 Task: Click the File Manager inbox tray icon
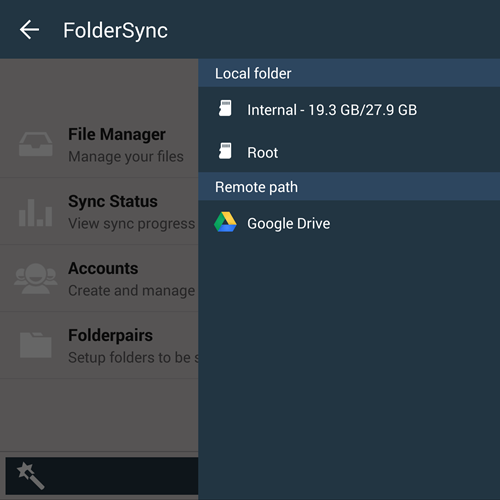[36, 144]
